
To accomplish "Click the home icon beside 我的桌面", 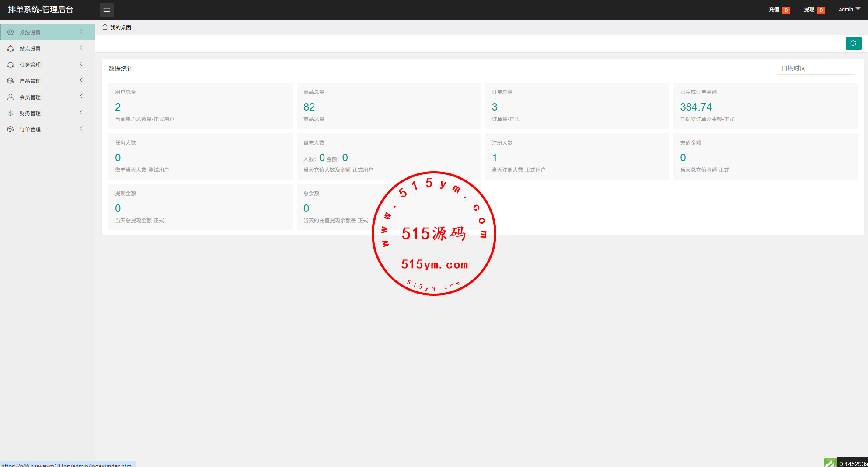I will [x=105, y=27].
